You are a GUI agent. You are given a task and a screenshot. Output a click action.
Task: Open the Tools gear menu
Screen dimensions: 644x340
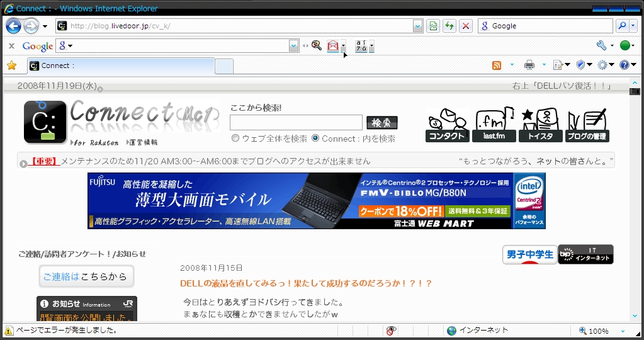(606, 65)
